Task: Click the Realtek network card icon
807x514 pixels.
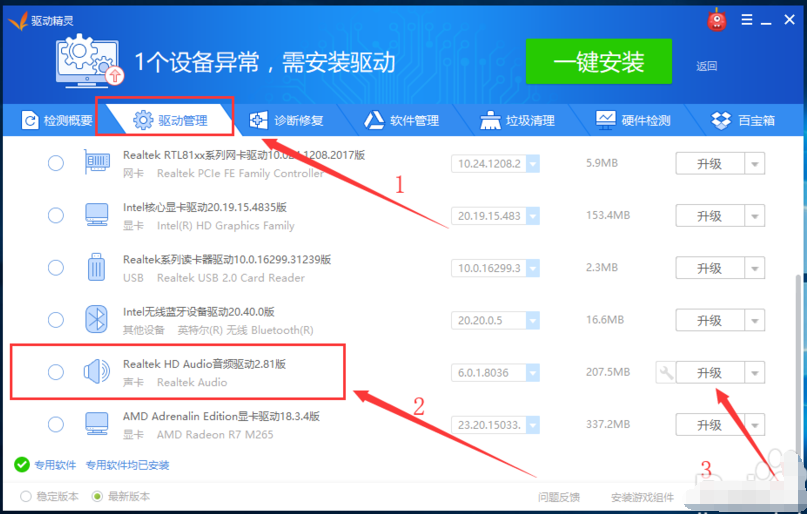Action: coord(96,163)
